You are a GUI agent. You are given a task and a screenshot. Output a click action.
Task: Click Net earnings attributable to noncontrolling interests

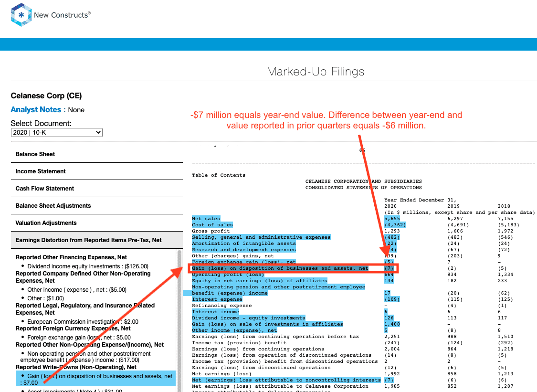pos(286,380)
